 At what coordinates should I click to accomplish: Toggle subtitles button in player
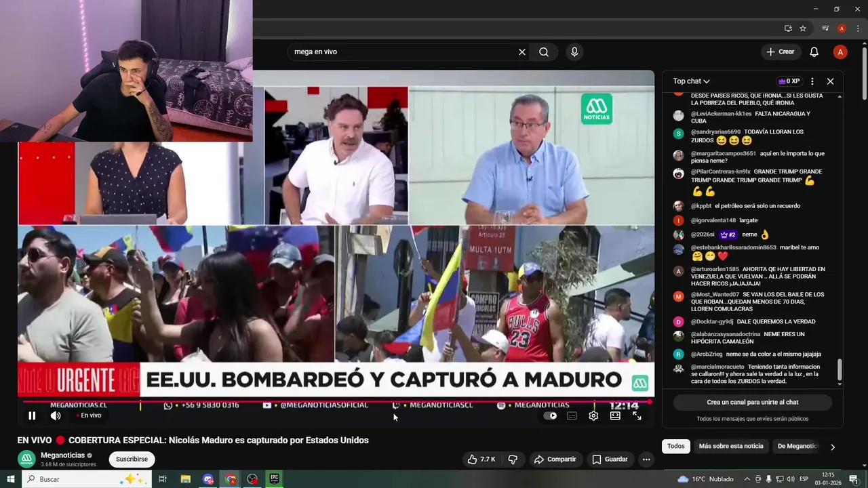(572, 415)
